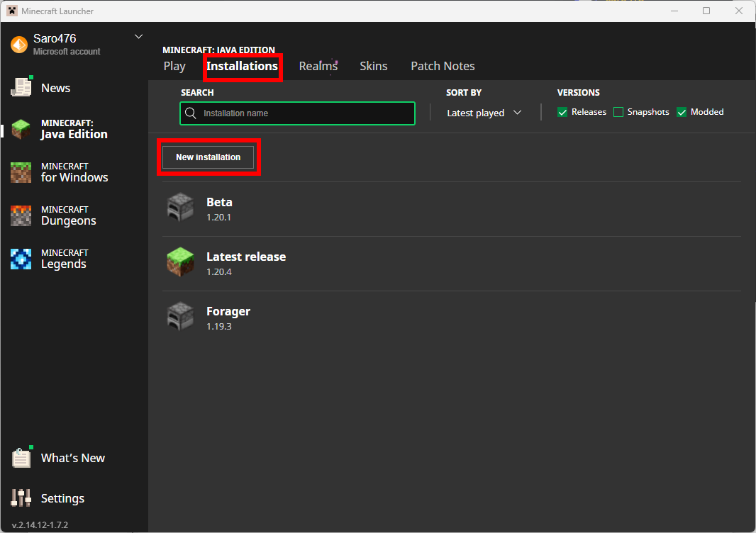This screenshot has width=756, height=533.
Task: Open Minecraft for Windows dirt block icon
Action: [21, 172]
